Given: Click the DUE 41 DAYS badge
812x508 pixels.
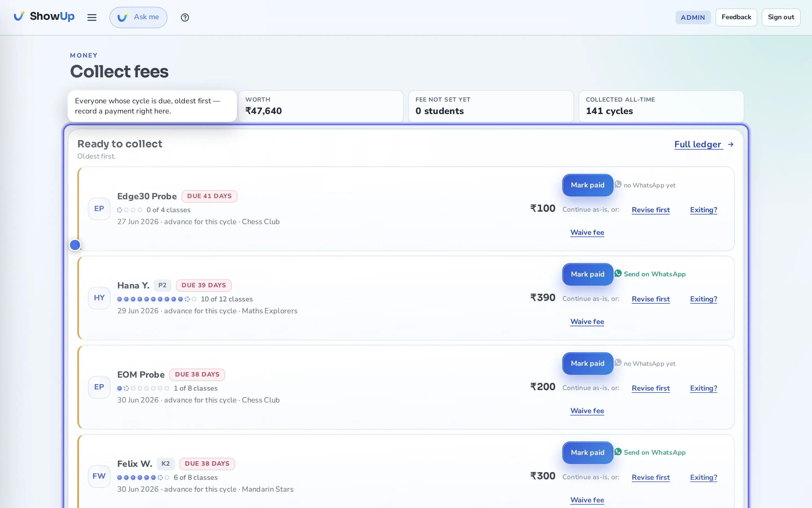Looking at the screenshot, I should click(x=209, y=196).
